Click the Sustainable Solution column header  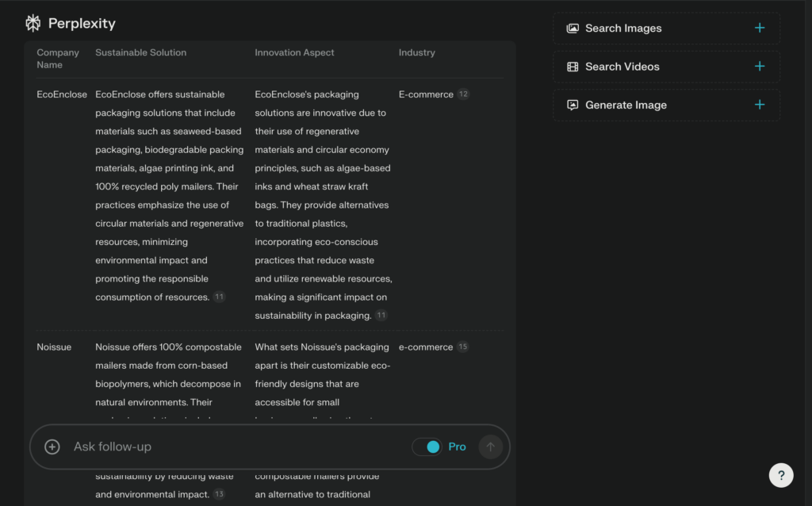coord(140,52)
